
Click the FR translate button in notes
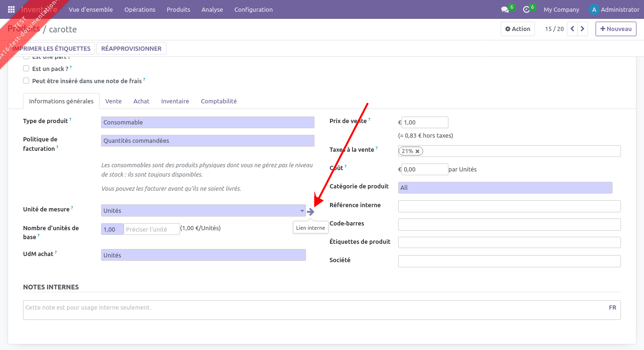point(613,308)
